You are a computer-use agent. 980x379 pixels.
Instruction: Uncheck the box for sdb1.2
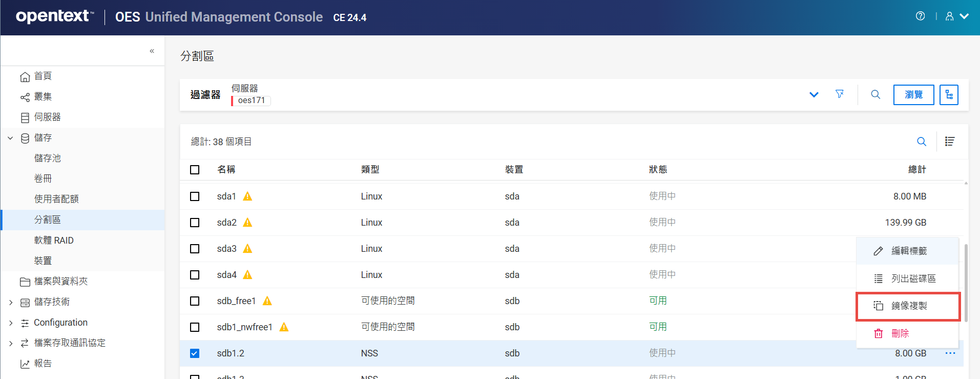(195, 353)
